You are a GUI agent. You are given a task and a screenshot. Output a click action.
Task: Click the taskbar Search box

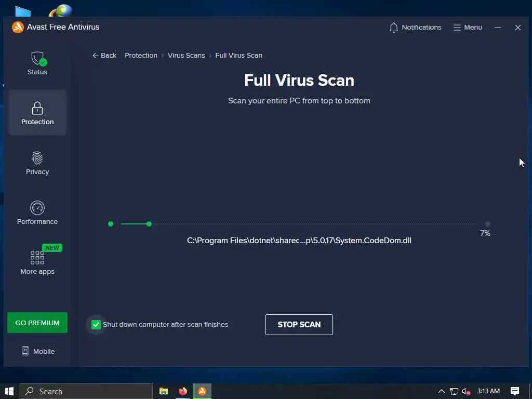[x=86, y=391]
